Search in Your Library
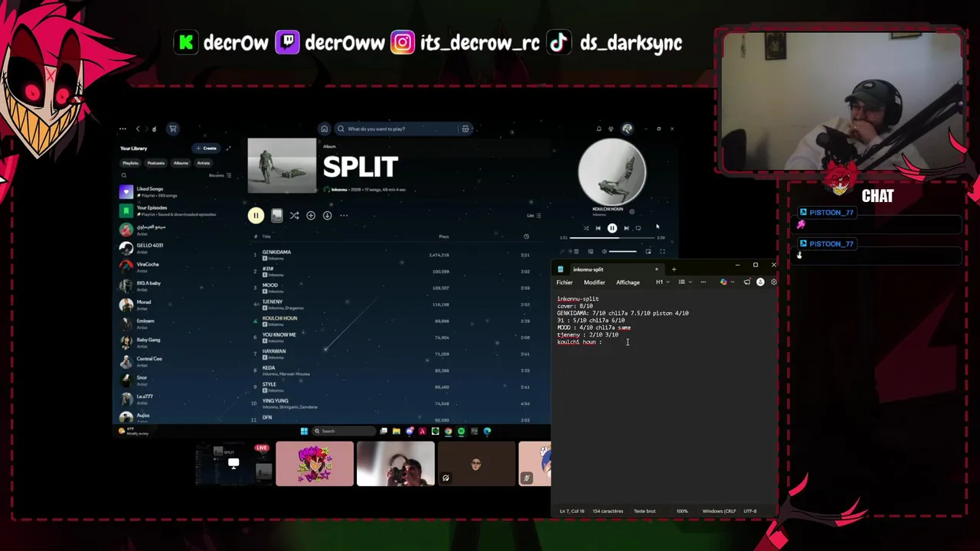This screenshot has width=980, height=551. [x=124, y=175]
